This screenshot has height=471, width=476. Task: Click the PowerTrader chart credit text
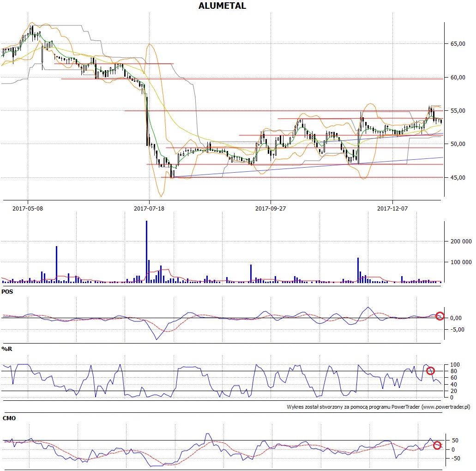(x=378, y=407)
